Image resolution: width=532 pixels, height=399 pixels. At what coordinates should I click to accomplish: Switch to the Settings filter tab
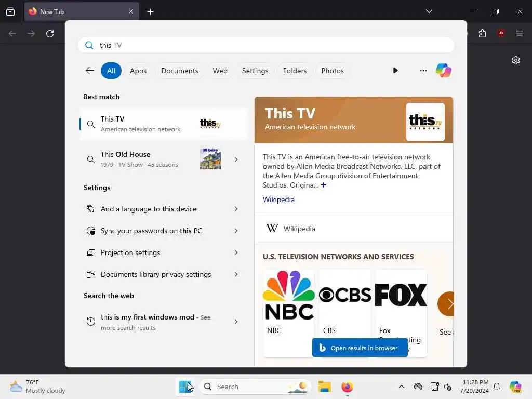coord(255,71)
